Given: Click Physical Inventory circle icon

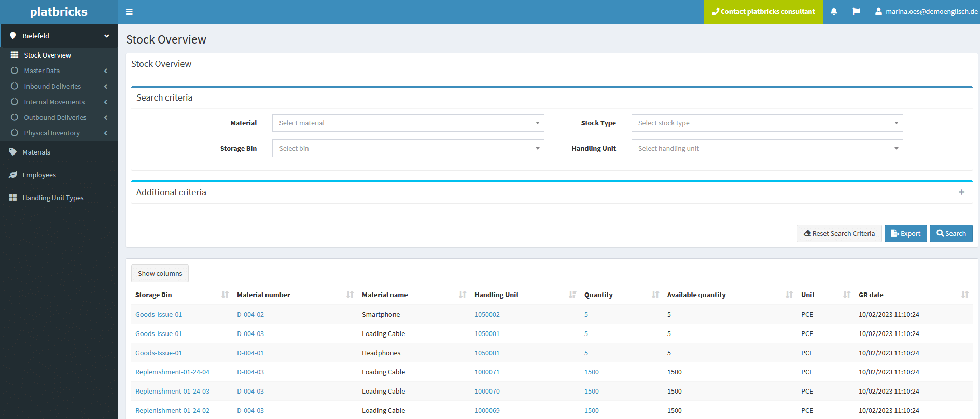Looking at the screenshot, I should click(x=15, y=133).
